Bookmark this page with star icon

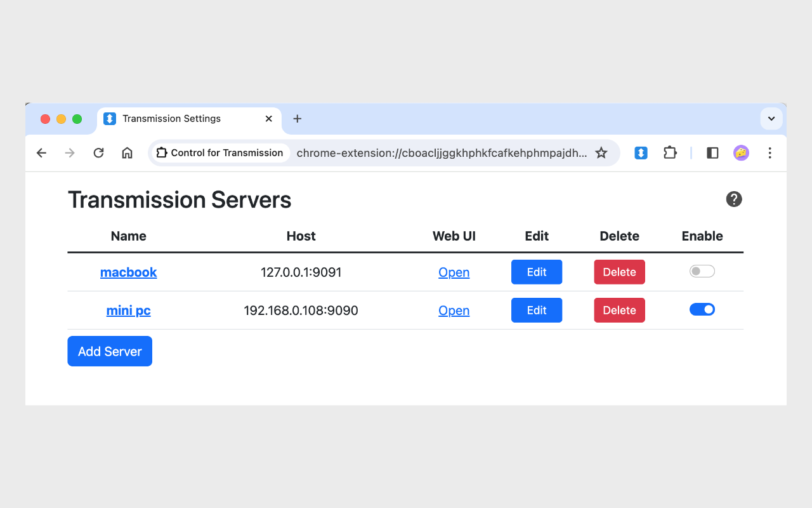point(601,153)
